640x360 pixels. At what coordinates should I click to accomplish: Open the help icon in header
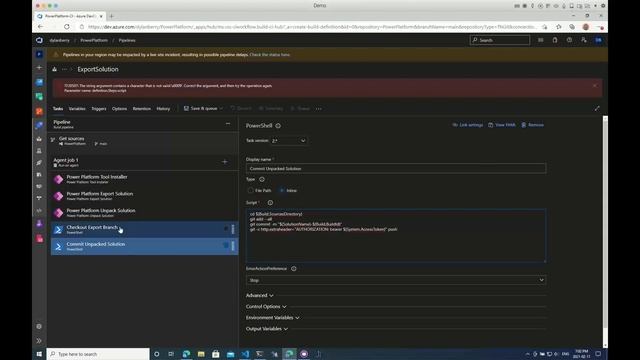pos(569,40)
